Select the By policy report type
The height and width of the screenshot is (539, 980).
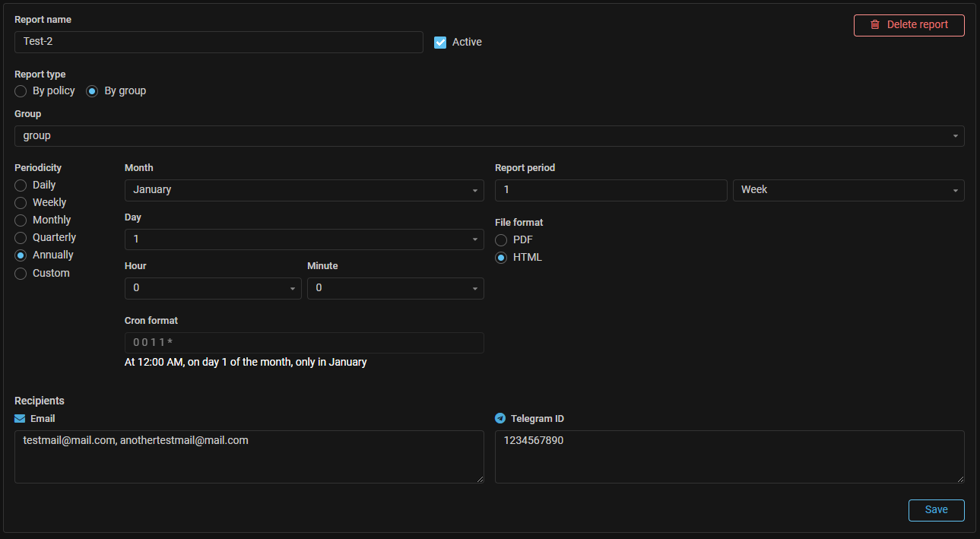(x=21, y=91)
